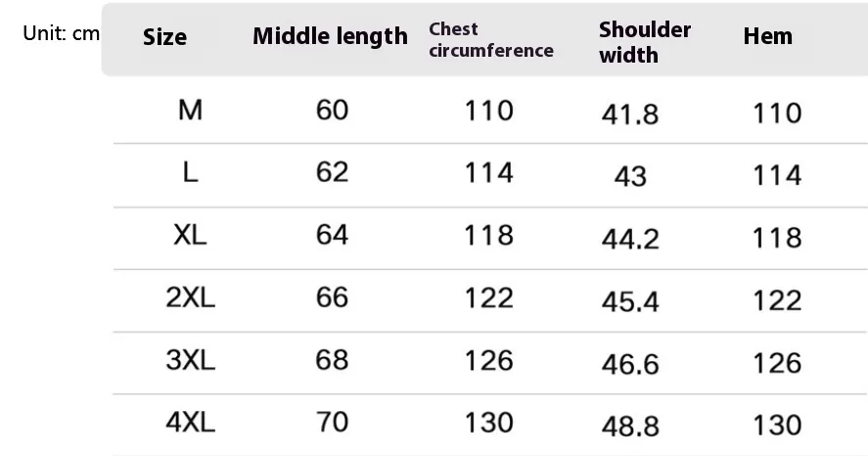Choose the XL size row label

tap(190, 235)
